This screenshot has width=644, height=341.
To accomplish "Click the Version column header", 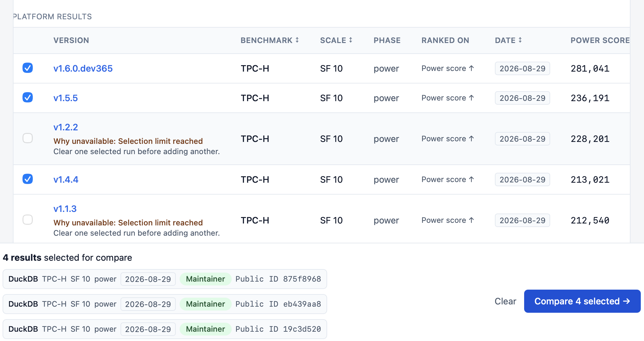I will (x=71, y=40).
